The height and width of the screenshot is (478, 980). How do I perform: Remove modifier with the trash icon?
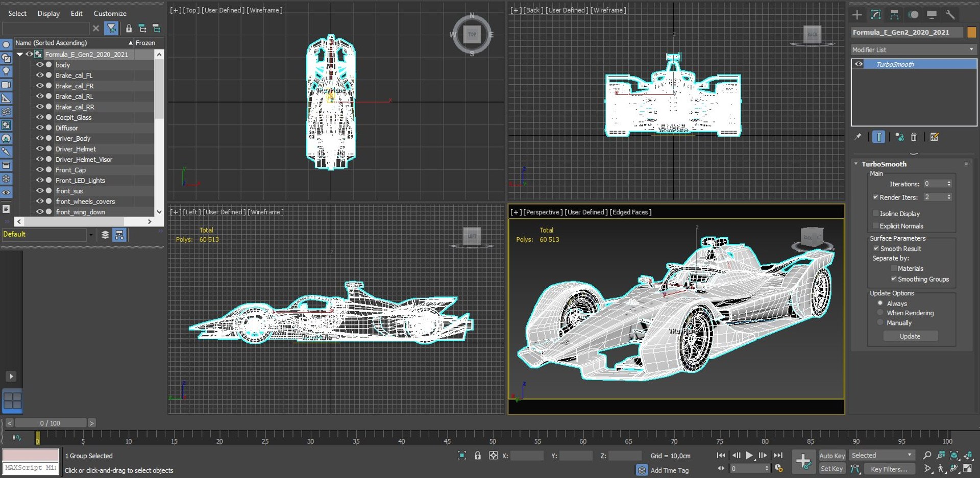(914, 137)
